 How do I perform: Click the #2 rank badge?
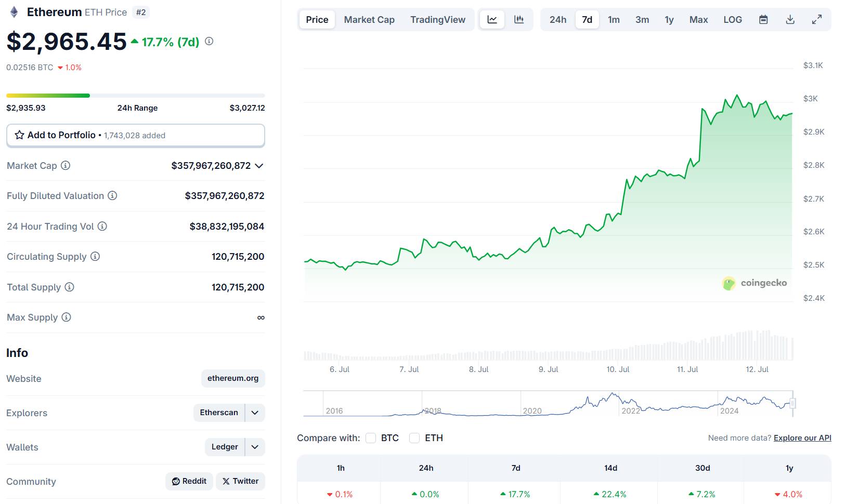coord(141,12)
